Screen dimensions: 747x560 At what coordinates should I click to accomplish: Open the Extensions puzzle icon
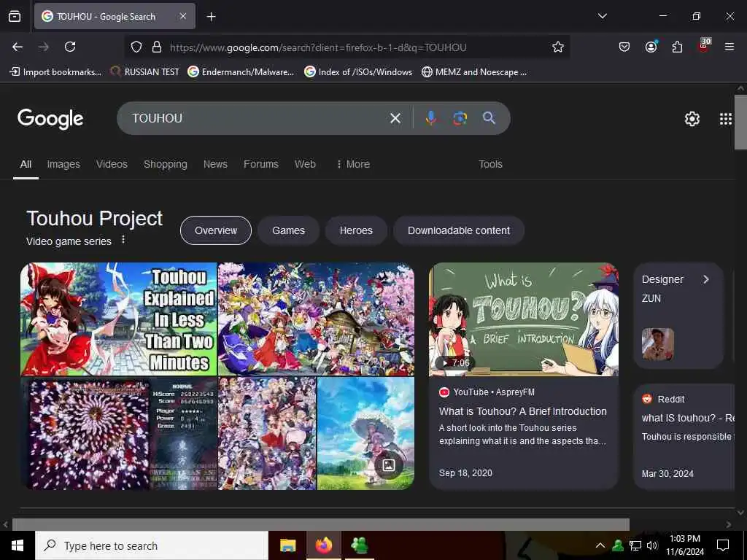(677, 47)
